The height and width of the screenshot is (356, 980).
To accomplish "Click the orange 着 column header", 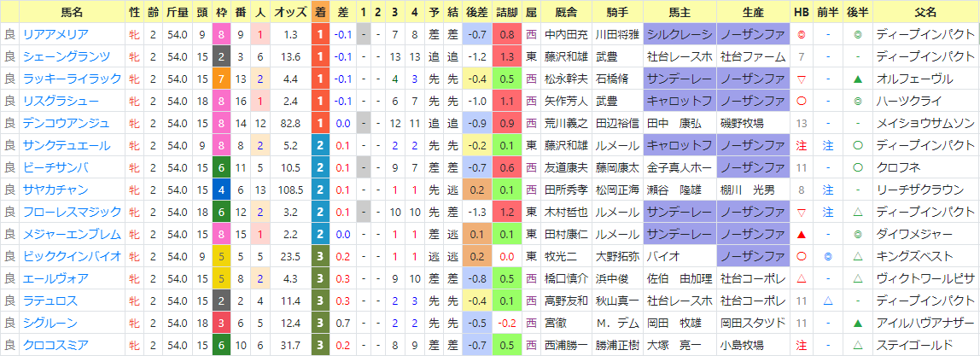I will coord(320,12).
